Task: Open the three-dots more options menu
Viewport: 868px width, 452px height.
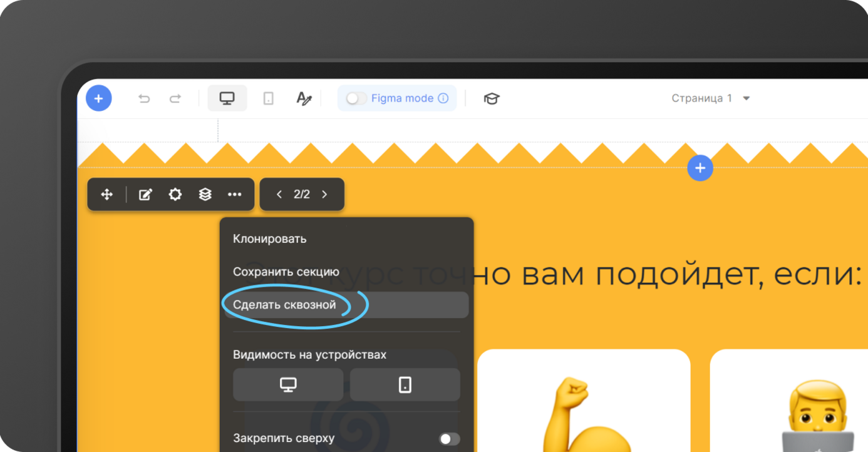Action: point(235,195)
